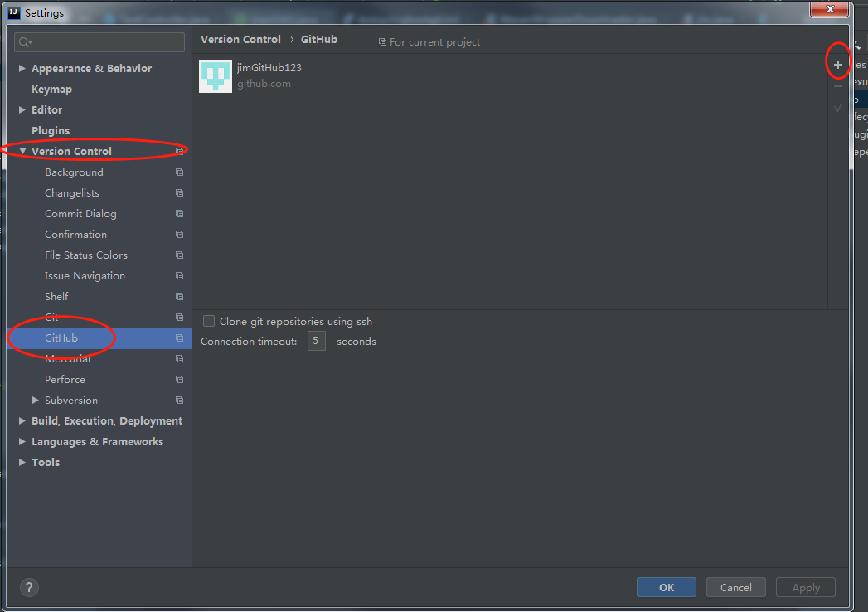Open the Commit Dialog settings page
This screenshot has width=868, height=612.
point(80,214)
